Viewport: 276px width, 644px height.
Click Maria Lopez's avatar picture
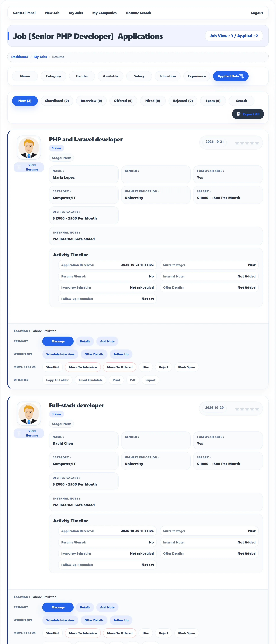(29, 148)
